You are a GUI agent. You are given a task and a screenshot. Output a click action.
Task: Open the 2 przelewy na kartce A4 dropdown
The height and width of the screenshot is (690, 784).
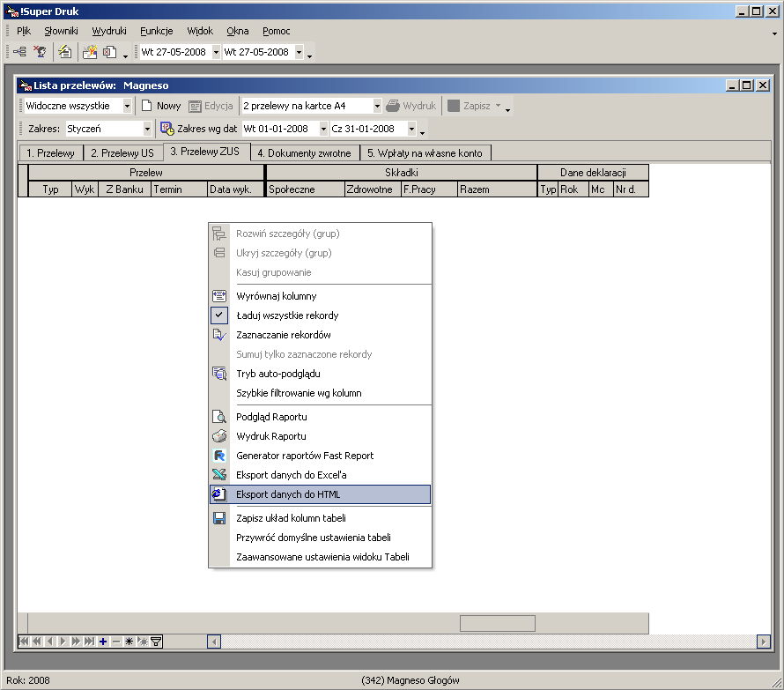pyautogui.click(x=377, y=106)
